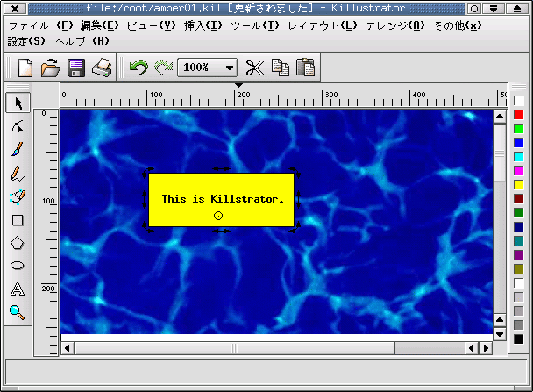533x392 pixels.
Task: Open the 挿入(I) menu
Action: (x=203, y=25)
